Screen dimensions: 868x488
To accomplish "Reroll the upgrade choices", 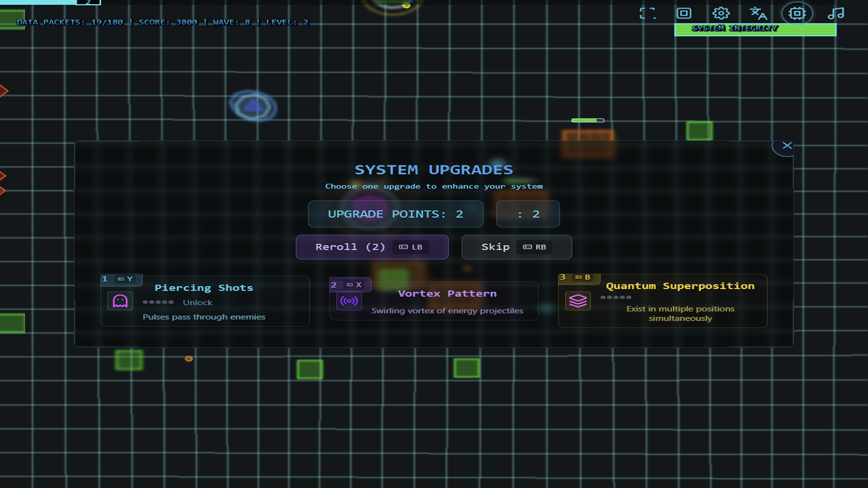I will click(x=372, y=247).
